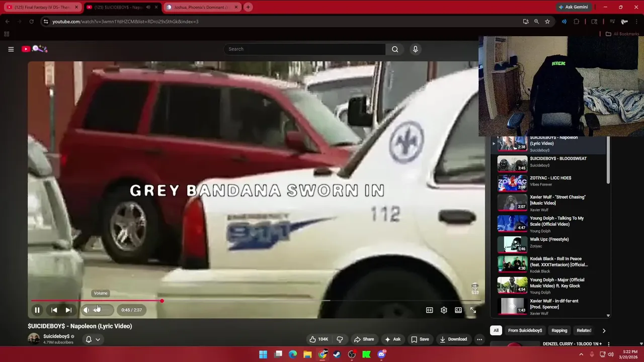Open File Explorer from the taskbar
The width and height of the screenshot is (644, 362).
tap(307, 354)
